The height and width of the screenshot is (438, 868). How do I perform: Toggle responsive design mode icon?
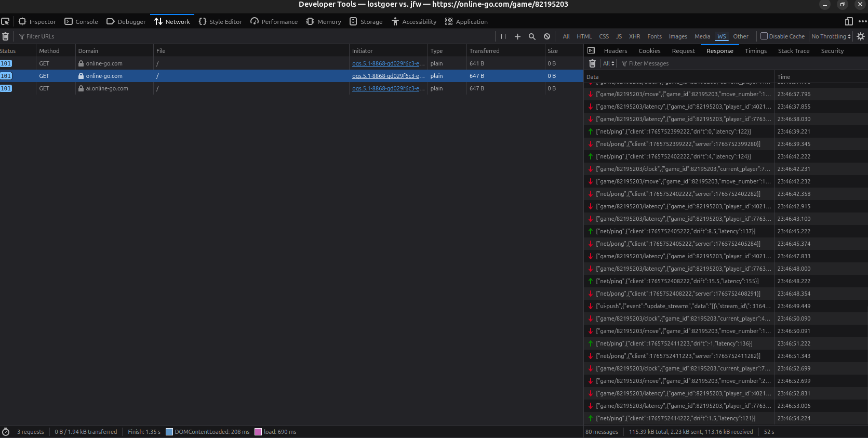[849, 22]
